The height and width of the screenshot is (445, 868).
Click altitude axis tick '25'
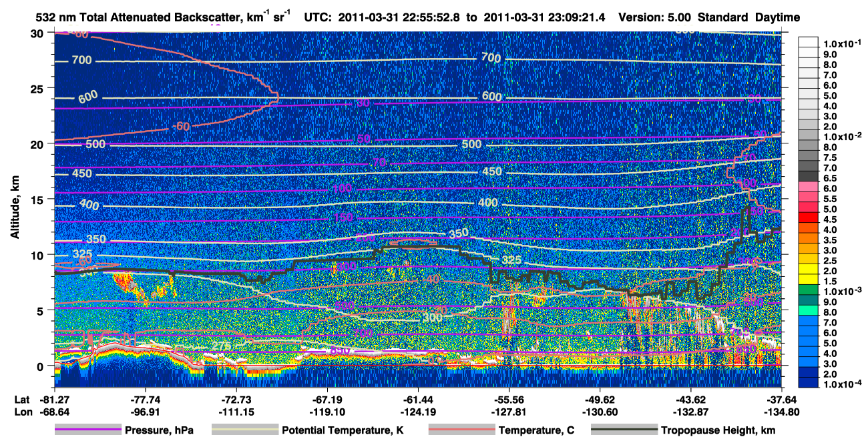click(x=38, y=88)
